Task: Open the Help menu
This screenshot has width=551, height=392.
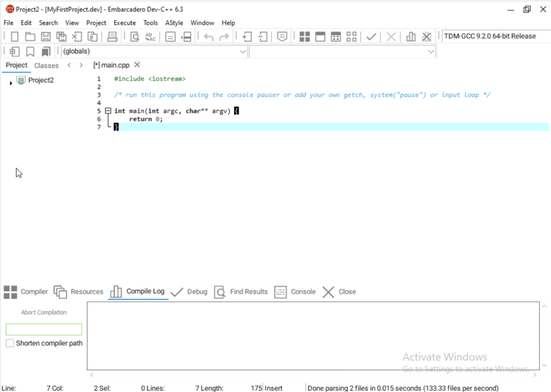Action: [x=228, y=23]
